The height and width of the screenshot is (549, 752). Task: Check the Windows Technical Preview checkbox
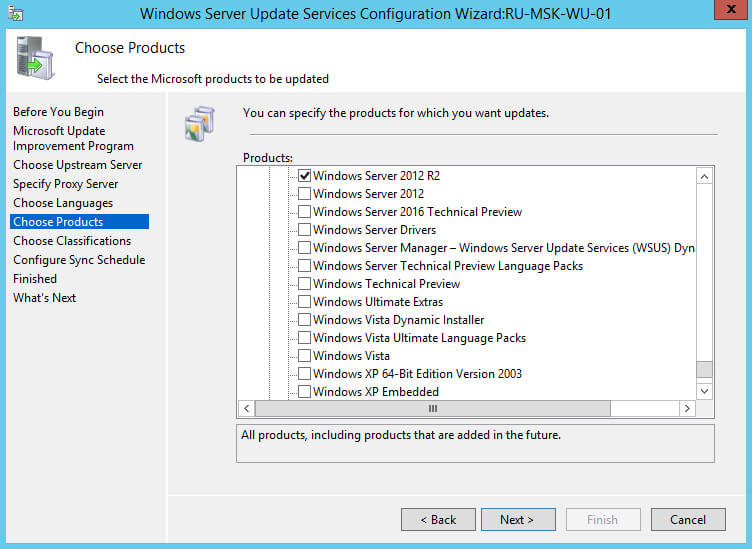point(304,283)
